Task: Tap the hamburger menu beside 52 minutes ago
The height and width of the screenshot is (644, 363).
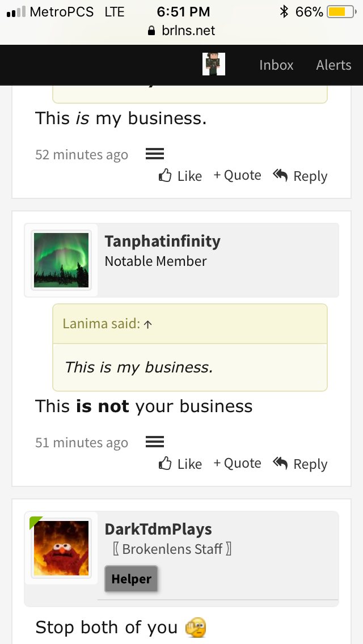Action: pyautogui.click(x=155, y=154)
